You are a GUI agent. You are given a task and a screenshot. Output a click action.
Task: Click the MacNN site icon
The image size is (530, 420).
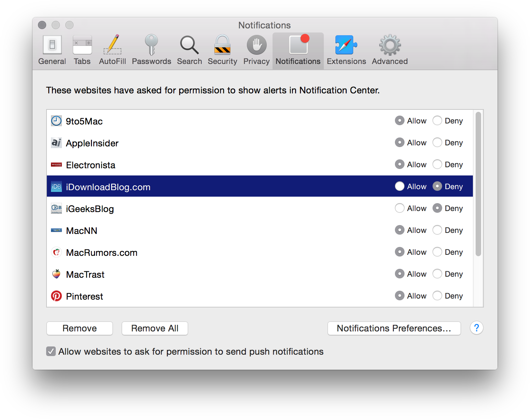click(x=56, y=230)
